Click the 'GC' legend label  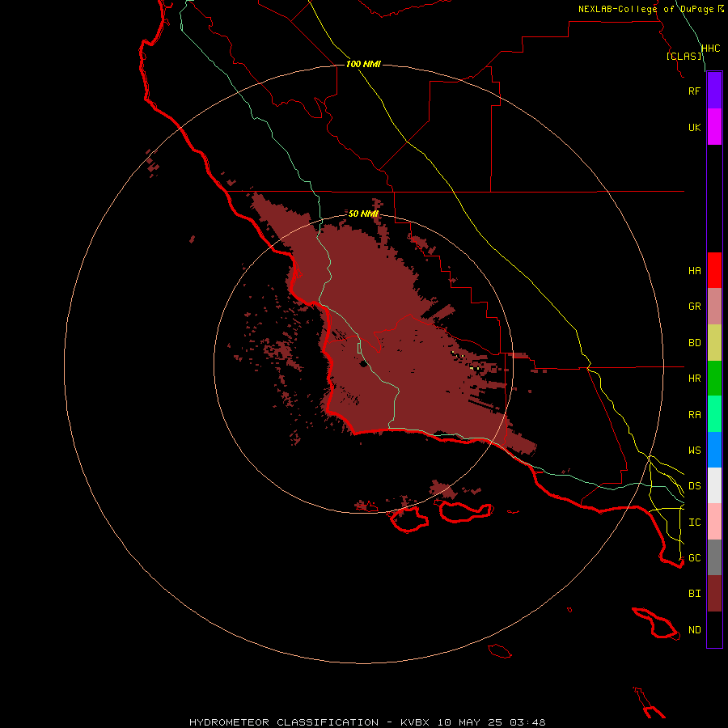pos(694,558)
